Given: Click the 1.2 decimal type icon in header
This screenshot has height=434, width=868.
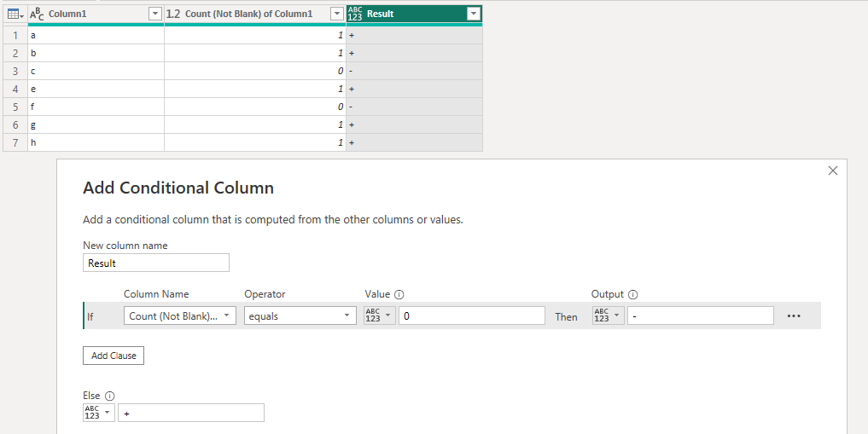Looking at the screenshot, I should pyautogui.click(x=173, y=14).
